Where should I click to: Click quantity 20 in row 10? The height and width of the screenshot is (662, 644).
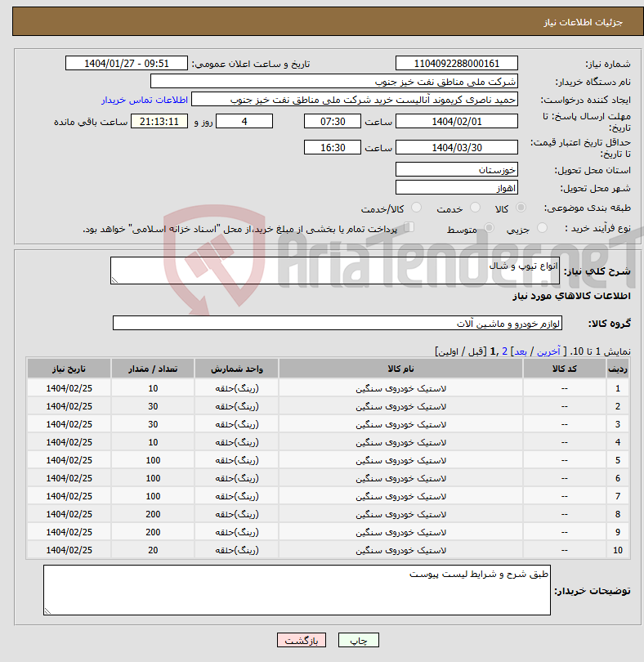click(x=153, y=550)
